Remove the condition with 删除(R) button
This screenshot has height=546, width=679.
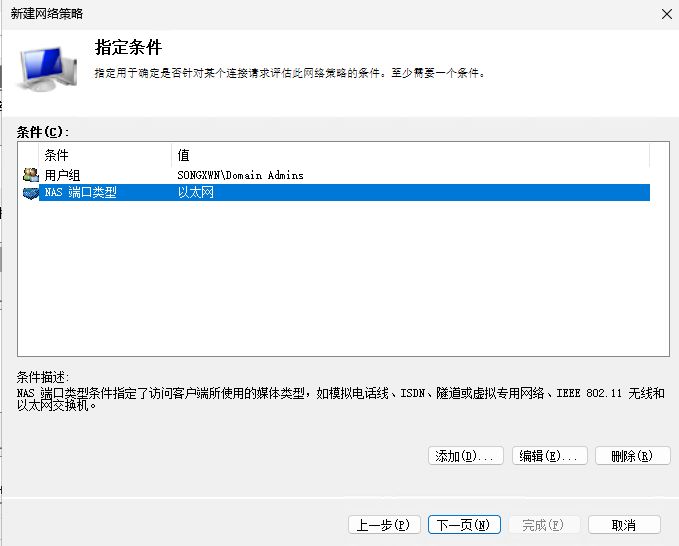pos(632,456)
